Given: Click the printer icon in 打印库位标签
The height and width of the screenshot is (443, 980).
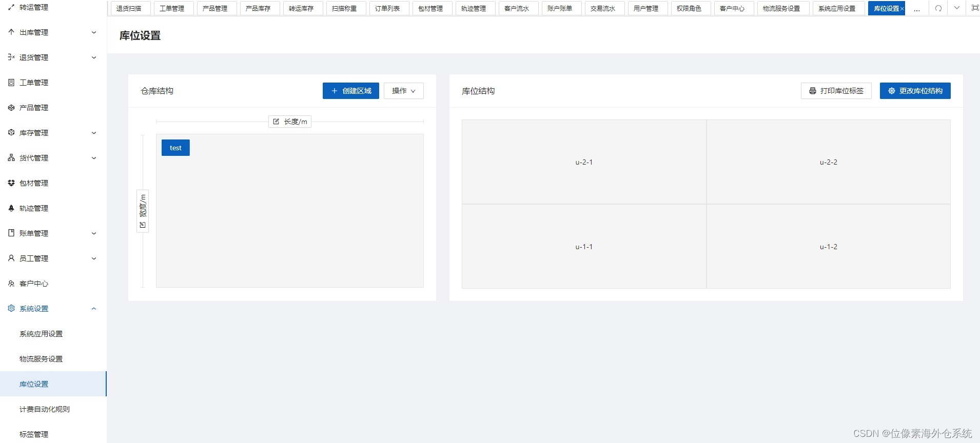Looking at the screenshot, I should [x=813, y=91].
